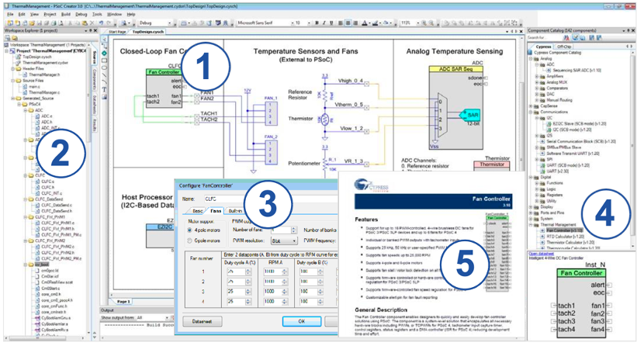Select ThermalManagement.cydwr in Workspace Explorer
The width and height of the screenshot is (644, 346).
(x=45, y=63)
